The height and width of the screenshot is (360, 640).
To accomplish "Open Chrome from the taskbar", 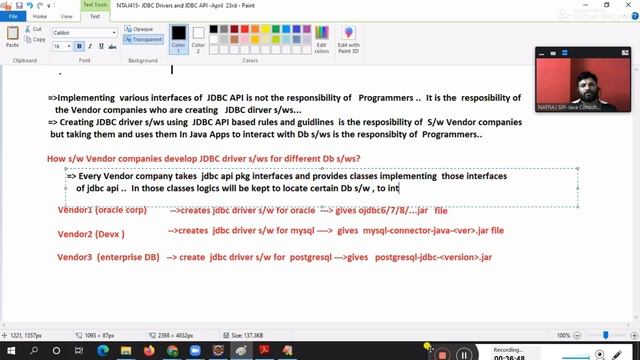I will click(x=172, y=351).
